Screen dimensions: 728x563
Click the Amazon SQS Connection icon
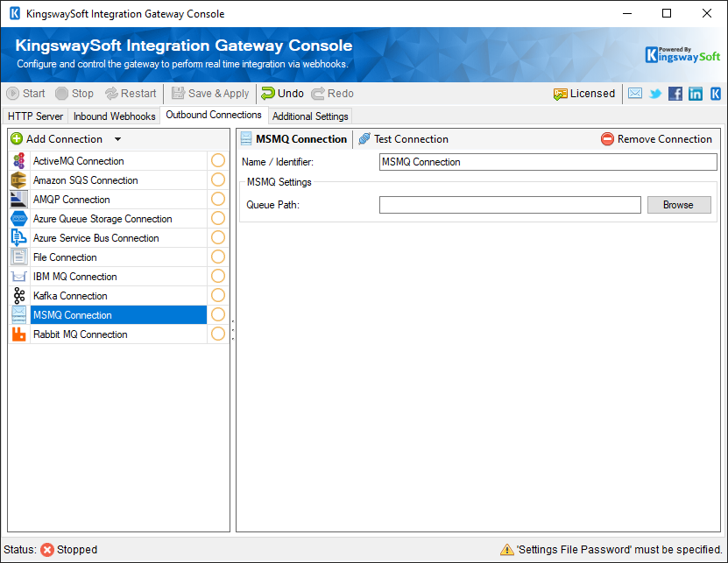click(x=19, y=180)
